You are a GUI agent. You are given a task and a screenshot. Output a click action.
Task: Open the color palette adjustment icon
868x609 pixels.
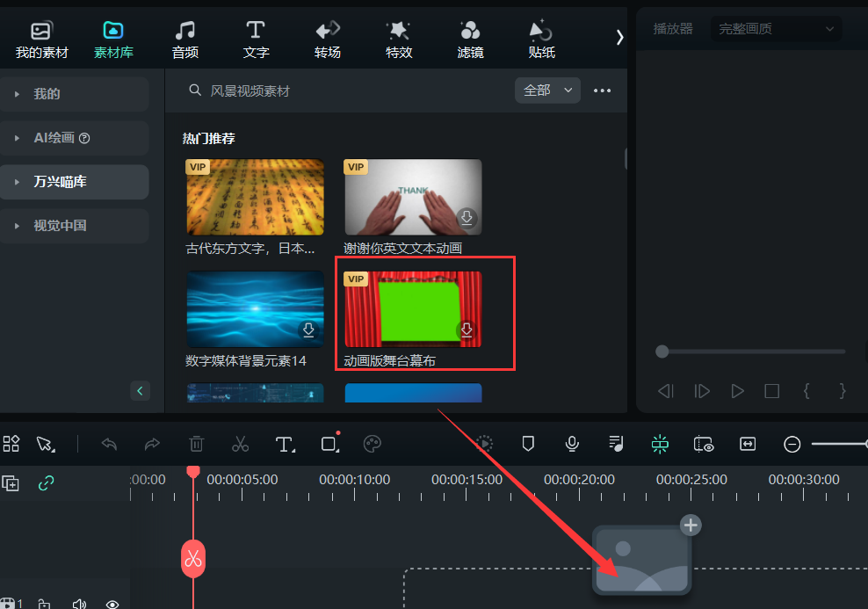click(x=372, y=444)
